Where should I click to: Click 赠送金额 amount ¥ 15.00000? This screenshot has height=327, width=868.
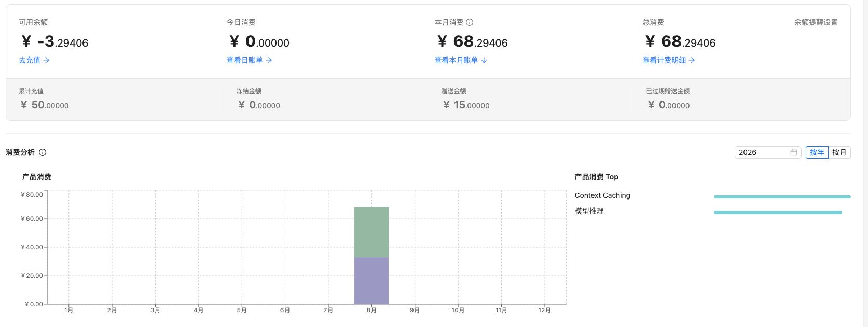pyautogui.click(x=466, y=105)
